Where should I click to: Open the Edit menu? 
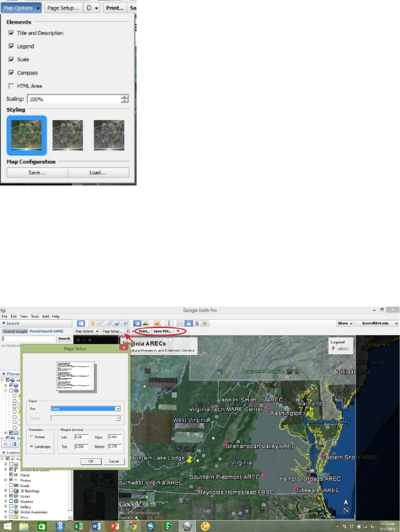[14, 316]
